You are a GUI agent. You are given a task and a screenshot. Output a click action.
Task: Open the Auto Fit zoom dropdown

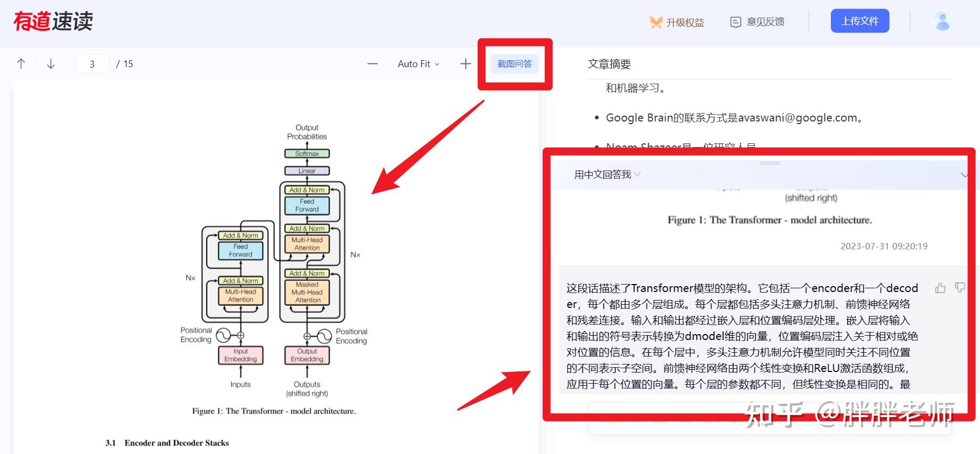point(419,64)
